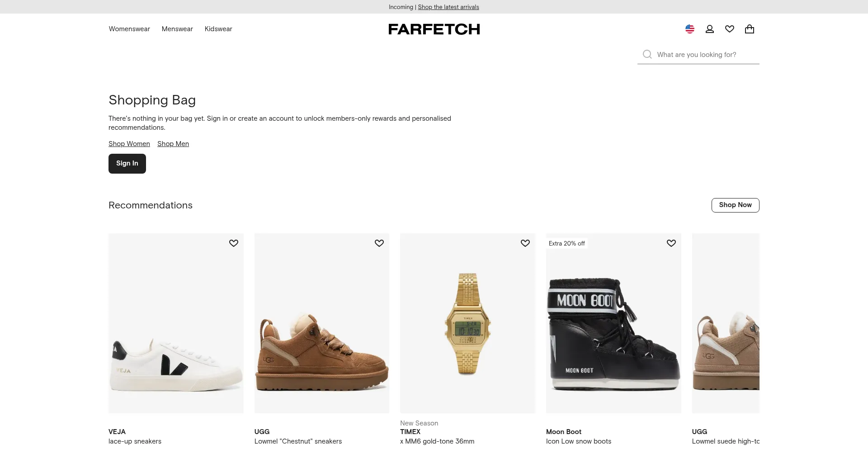This screenshot has height=449, width=868.
Task: Save Moon Boot snow boots to wishlist
Action: (671, 243)
